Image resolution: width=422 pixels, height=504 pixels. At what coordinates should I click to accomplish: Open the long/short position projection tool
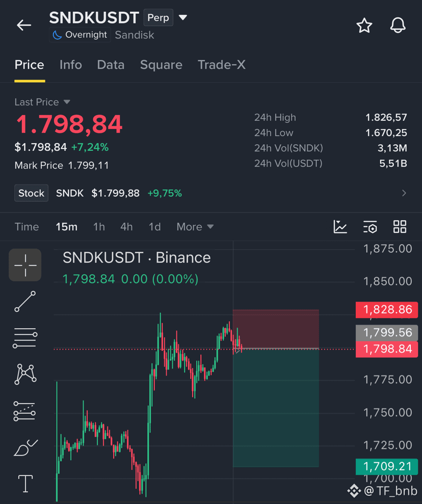(24, 411)
